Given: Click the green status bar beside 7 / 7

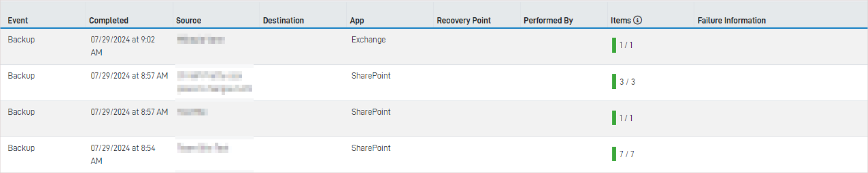Looking at the screenshot, I should pos(614,154).
